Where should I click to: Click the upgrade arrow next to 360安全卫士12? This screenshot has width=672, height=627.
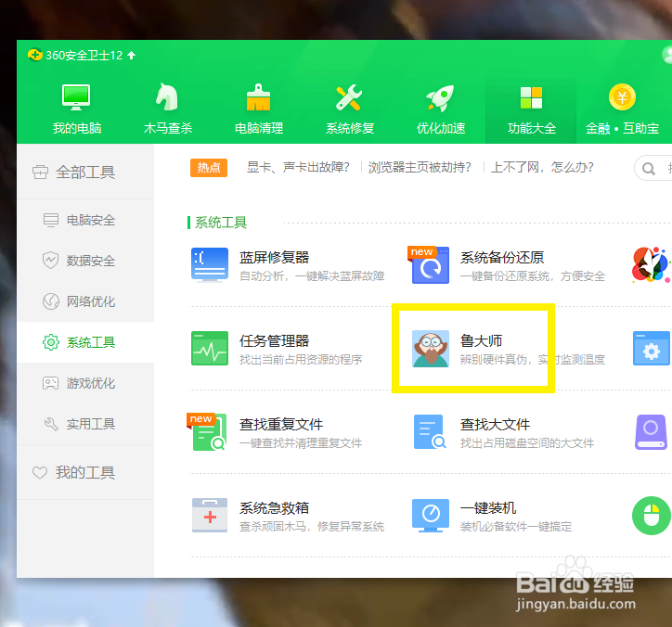[132, 55]
